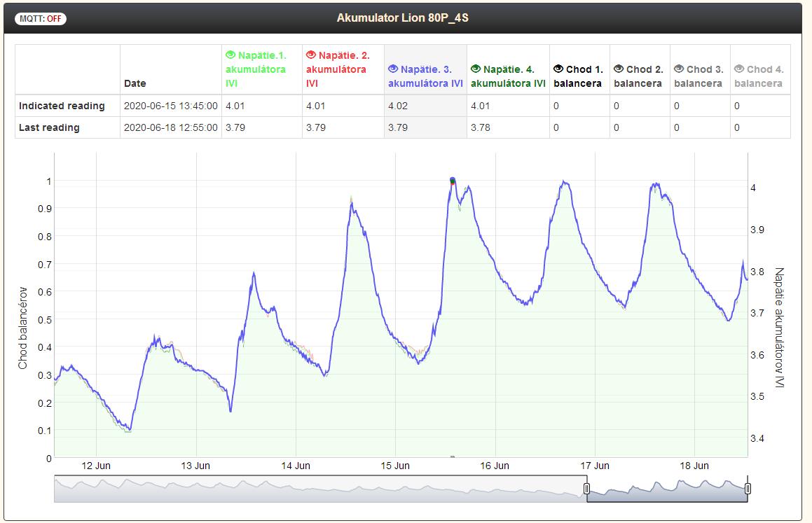Click eye icon for Napätie 1 akumulátora
Screen dimensions: 812x523
(x=230, y=55)
